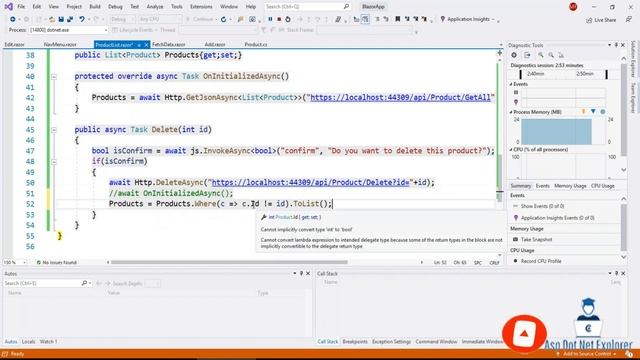Collapse the CPU graph section
Screen dimensions: 640x360
[511, 149]
